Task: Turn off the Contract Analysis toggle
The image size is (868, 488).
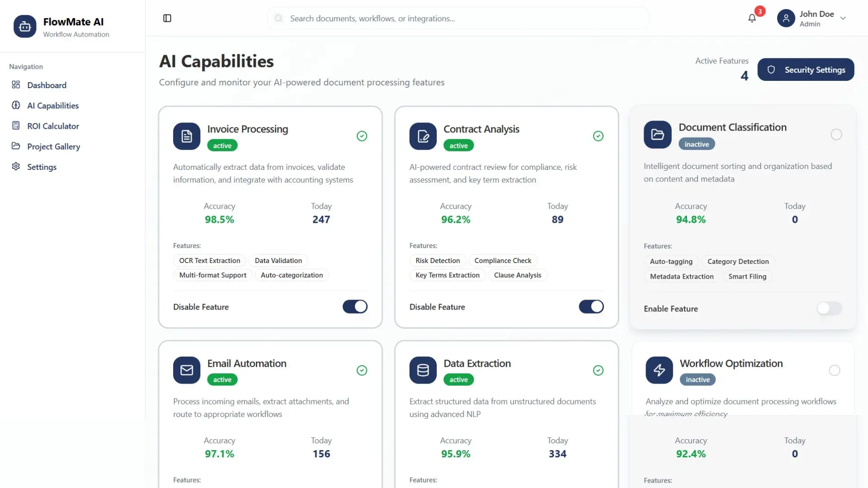Action: tap(591, 306)
